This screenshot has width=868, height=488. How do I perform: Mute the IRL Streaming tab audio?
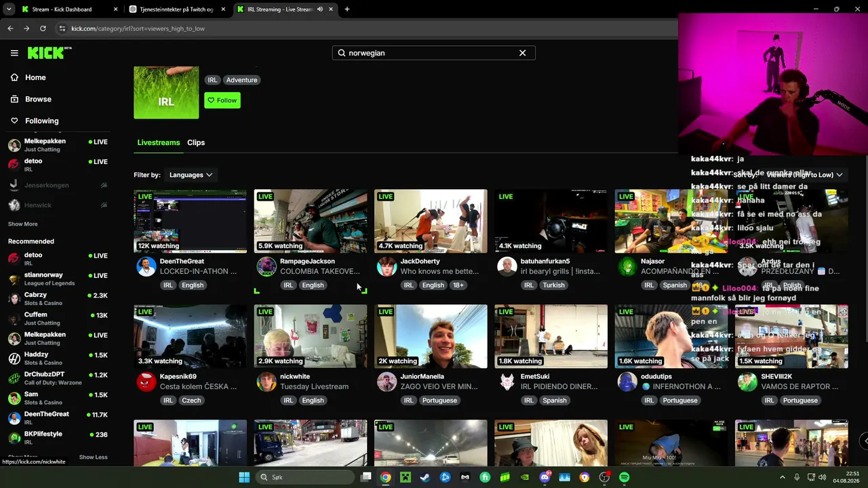(x=319, y=9)
